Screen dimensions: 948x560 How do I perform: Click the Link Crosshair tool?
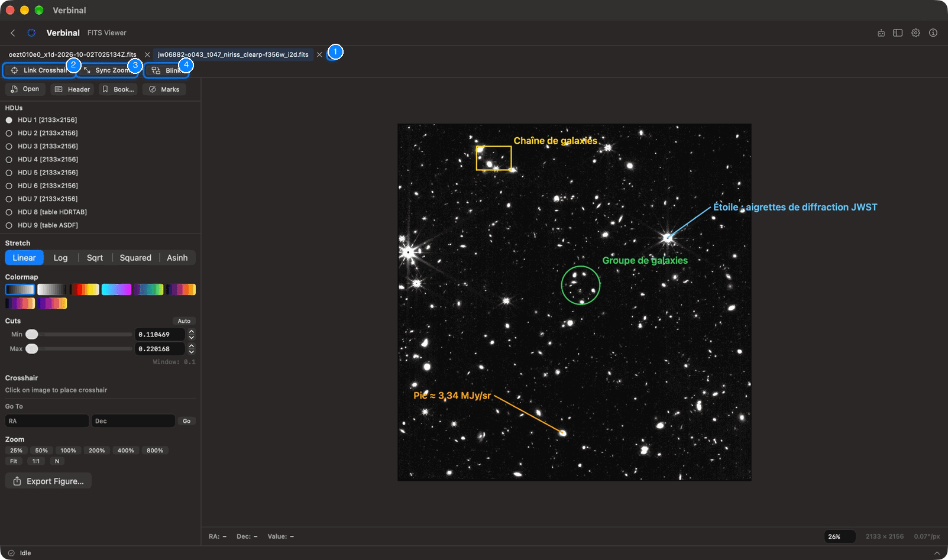40,70
